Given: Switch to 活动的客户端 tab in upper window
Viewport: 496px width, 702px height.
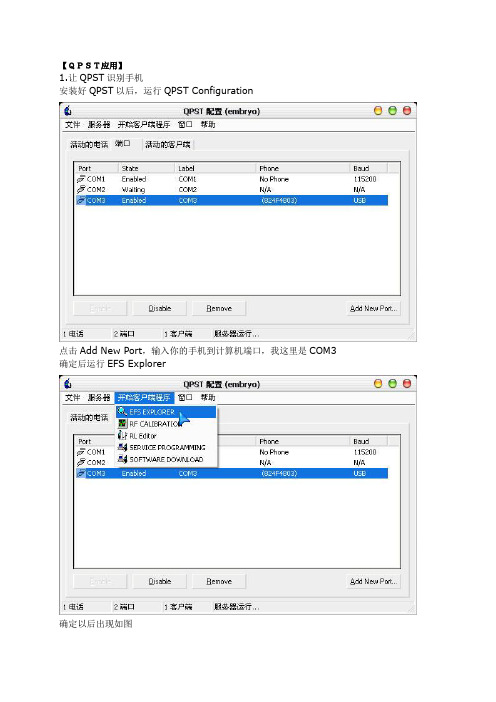Looking at the screenshot, I should (x=167, y=145).
